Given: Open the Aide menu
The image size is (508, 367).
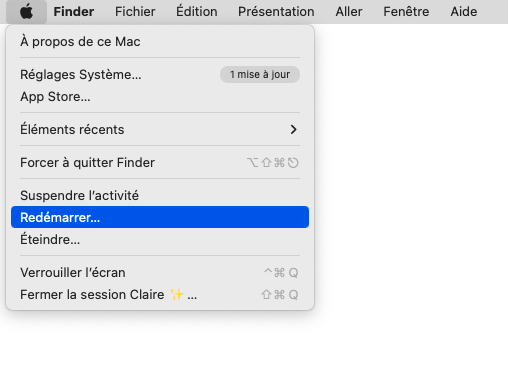Looking at the screenshot, I should tap(464, 12).
